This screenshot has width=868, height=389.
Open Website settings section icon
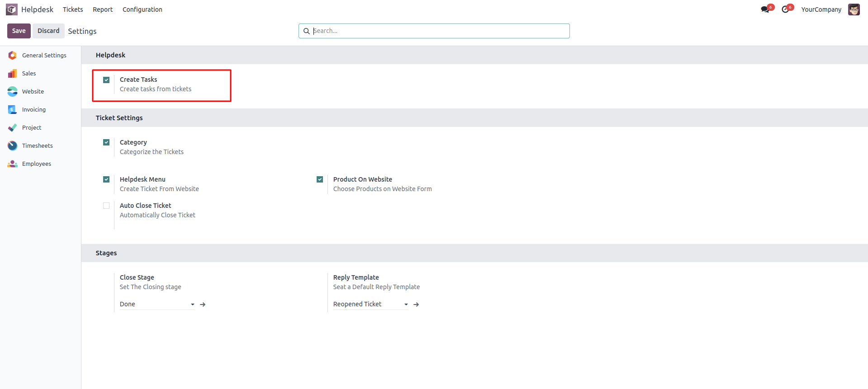13,92
